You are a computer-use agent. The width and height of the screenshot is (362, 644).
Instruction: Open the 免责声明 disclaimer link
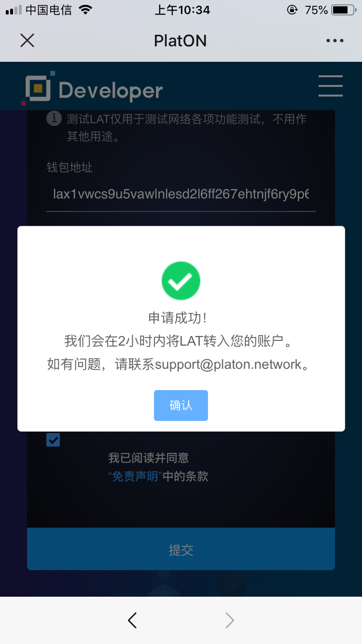(x=135, y=476)
